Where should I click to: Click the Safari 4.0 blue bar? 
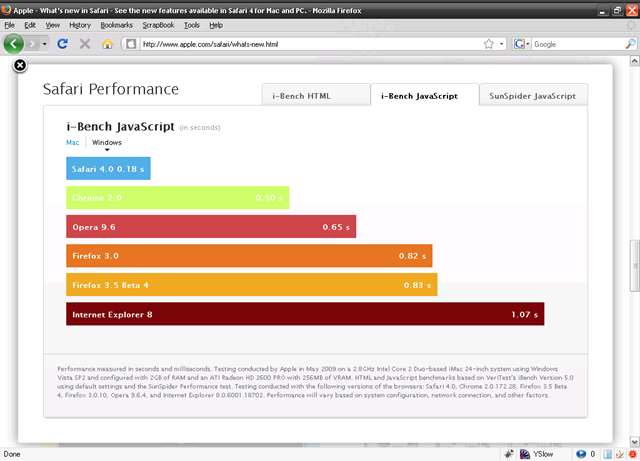[x=108, y=168]
